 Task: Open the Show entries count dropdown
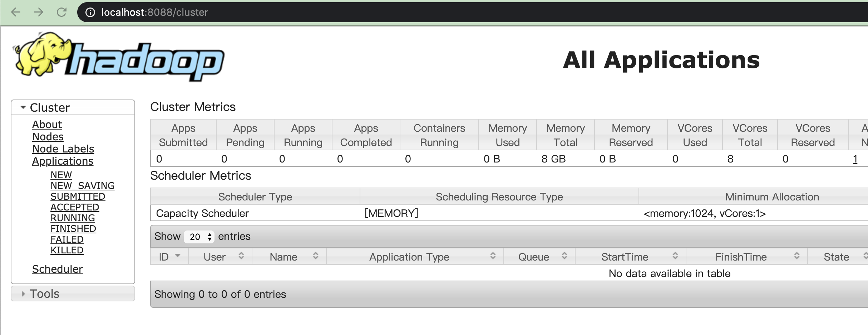click(x=199, y=237)
